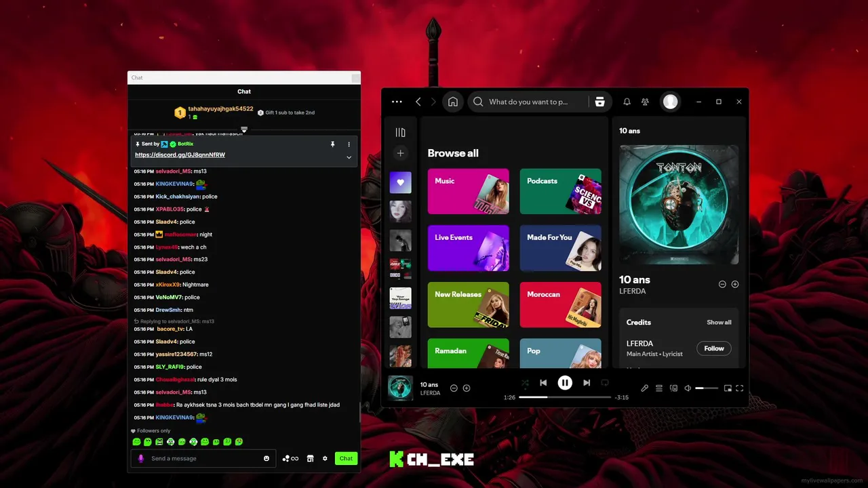Open the Ramadan category card
This screenshot has height=488, width=868.
[x=468, y=353]
